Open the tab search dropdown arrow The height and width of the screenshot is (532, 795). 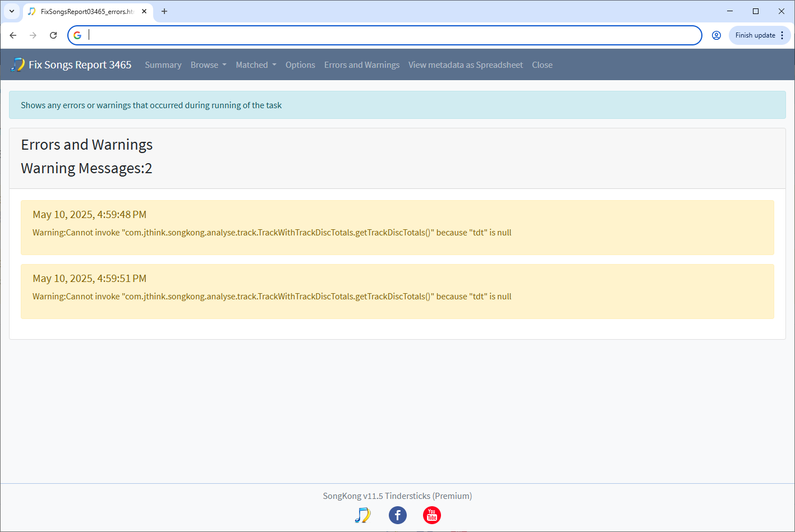click(x=11, y=11)
